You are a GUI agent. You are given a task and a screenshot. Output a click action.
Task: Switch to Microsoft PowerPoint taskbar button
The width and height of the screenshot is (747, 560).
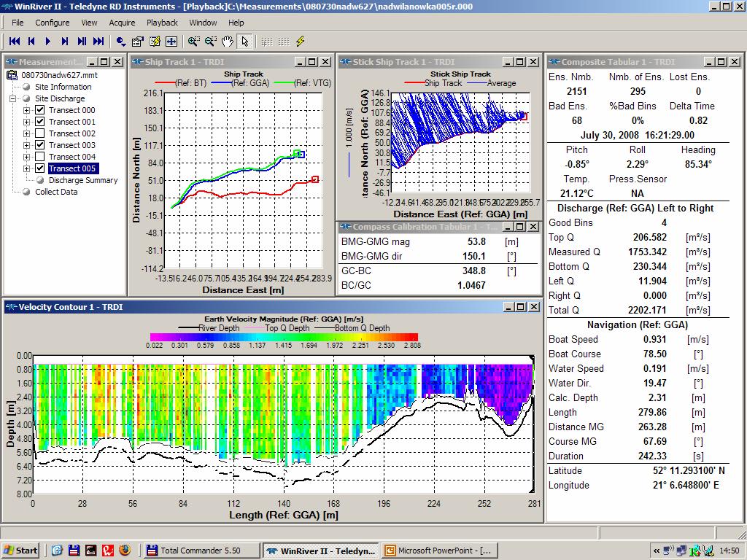coord(440,551)
